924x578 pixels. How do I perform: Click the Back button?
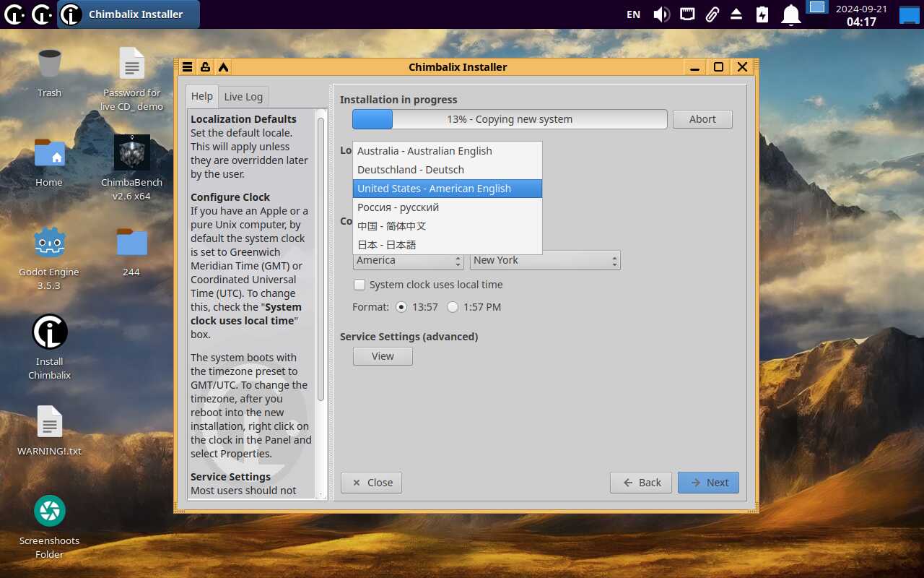[641, 483]
